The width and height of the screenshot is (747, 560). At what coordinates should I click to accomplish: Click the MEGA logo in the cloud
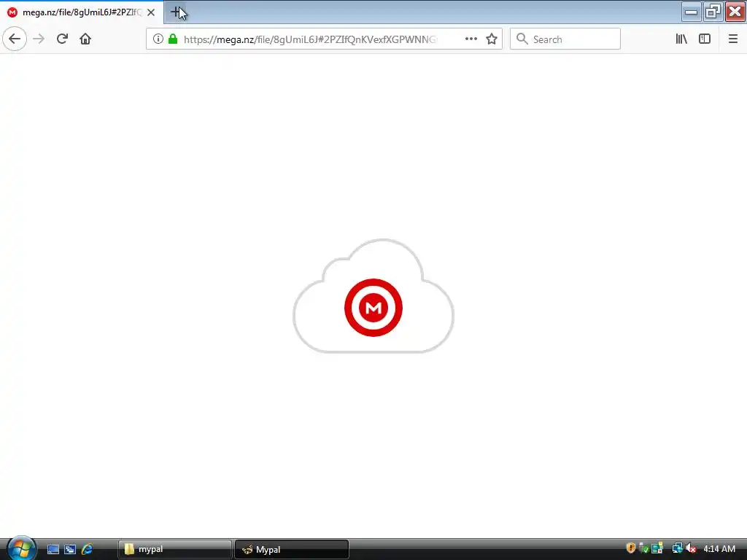tap(373, 308)
